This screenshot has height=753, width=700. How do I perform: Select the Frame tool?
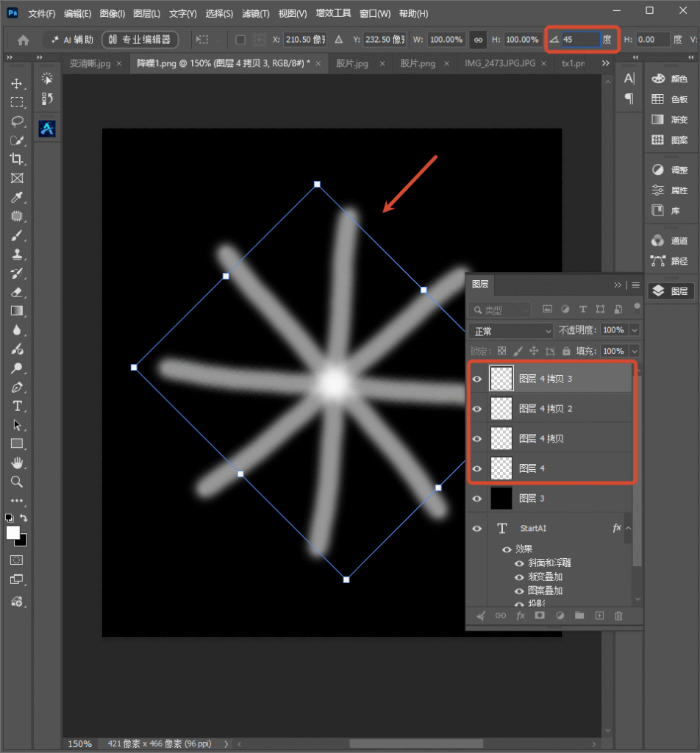tap(17, 178)
